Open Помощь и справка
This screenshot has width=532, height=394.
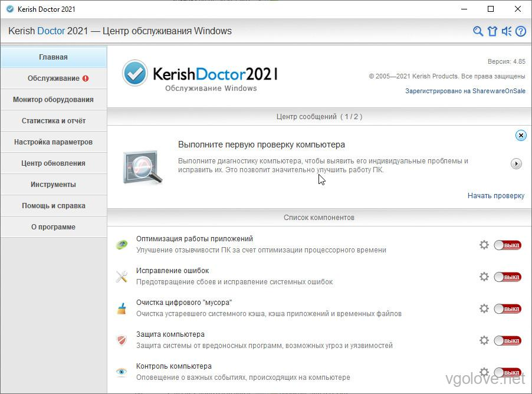coord(54,206)
